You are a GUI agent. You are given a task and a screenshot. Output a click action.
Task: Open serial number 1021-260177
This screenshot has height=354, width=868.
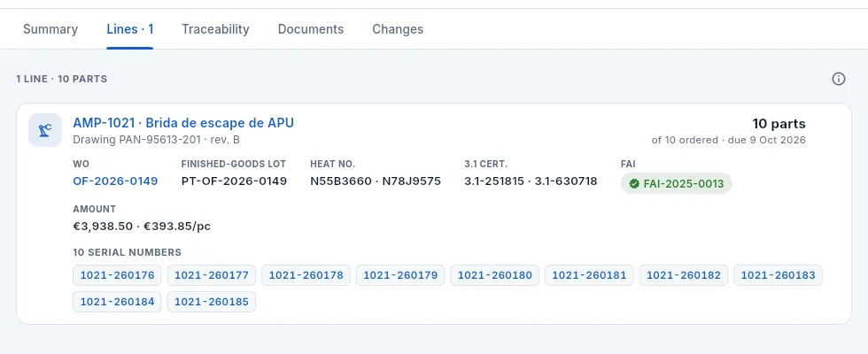212,275
